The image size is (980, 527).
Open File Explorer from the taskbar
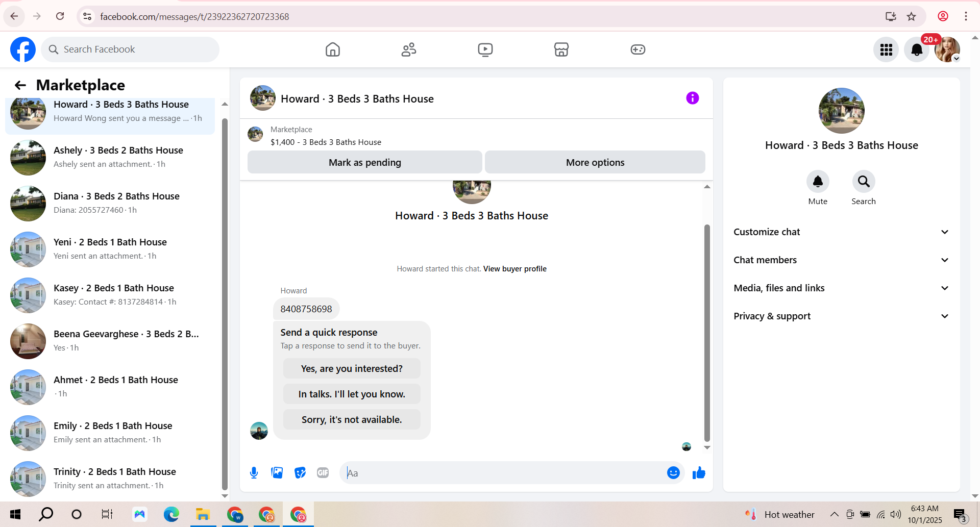(203, 514)
